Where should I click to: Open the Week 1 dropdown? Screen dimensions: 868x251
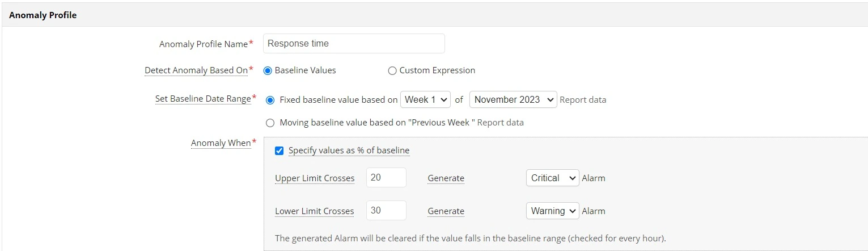click(x=425, y=99)
